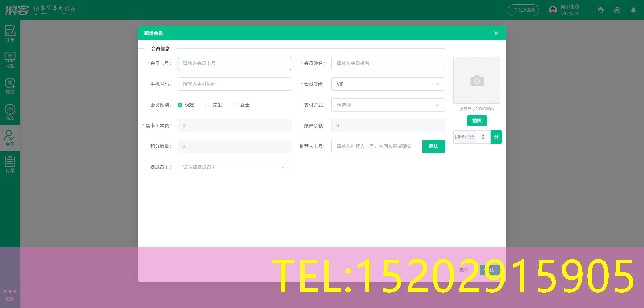Select the 充次 sidebar icon
Screen dimensions: 644x308
pos(10,112)
